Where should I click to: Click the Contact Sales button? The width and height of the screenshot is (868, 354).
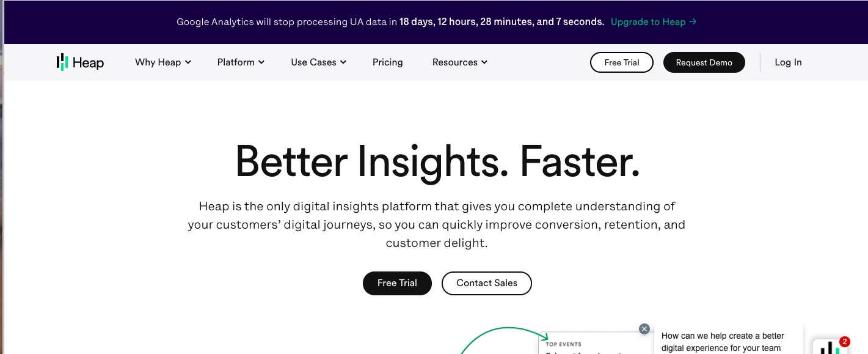click(x=486, y=283)
